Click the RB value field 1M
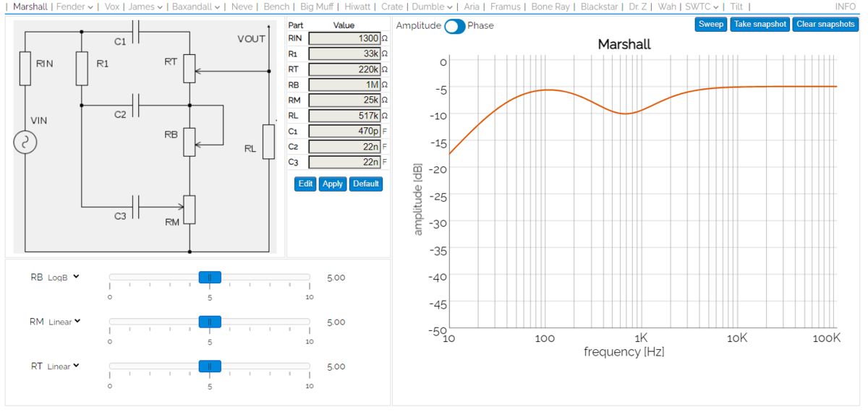This screenshot has height=412, width=868. 344,85
